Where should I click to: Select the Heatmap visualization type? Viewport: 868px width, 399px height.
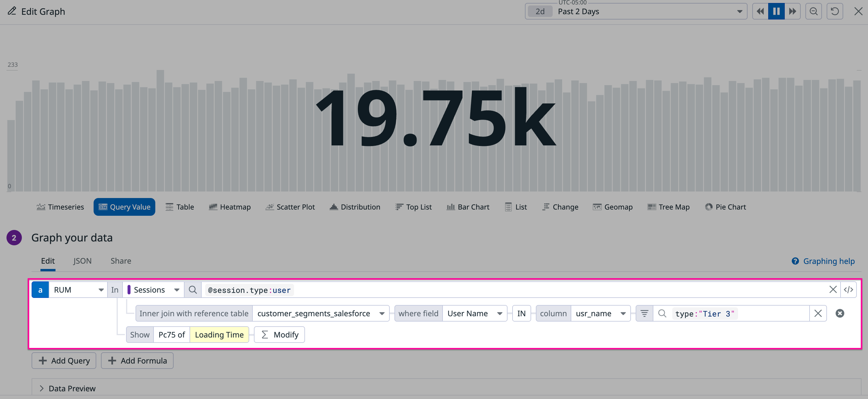[x=230, y=207]
